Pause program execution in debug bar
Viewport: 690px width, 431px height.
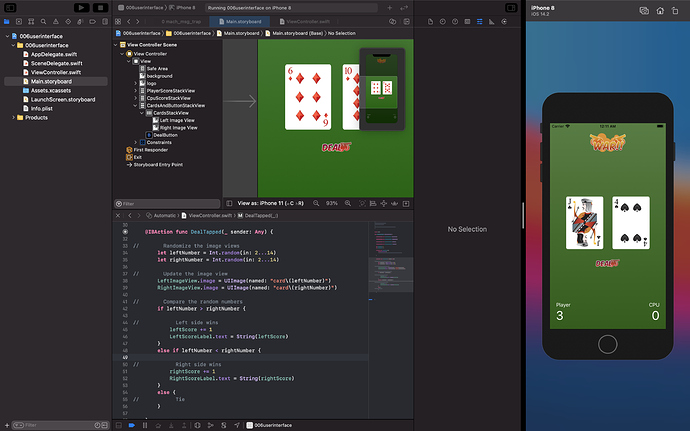click(x=145, y=425)
